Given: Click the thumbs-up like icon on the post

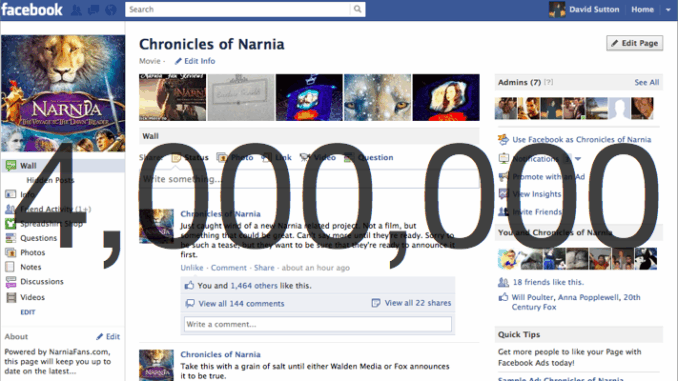Looking at the screenshot, I should pos(189,285).
